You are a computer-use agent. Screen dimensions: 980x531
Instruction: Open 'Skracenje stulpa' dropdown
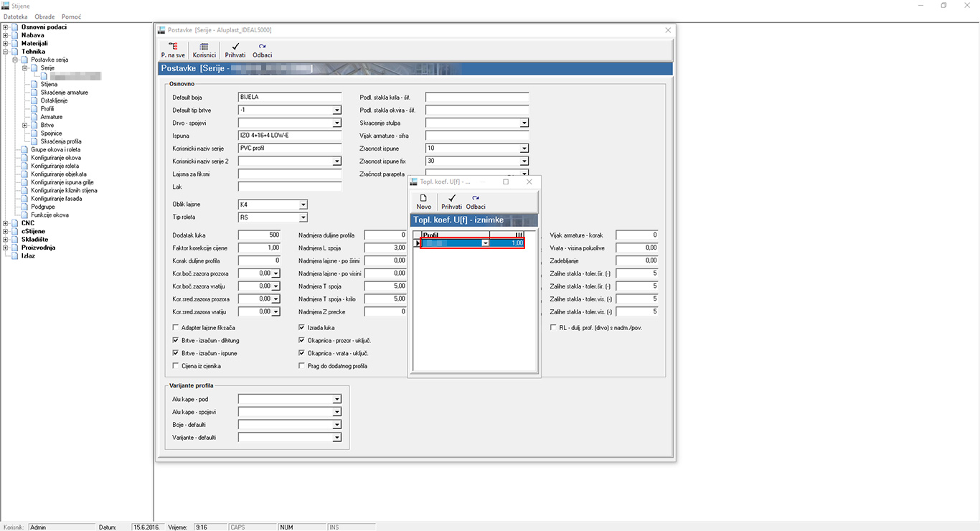tap(524, 123)
